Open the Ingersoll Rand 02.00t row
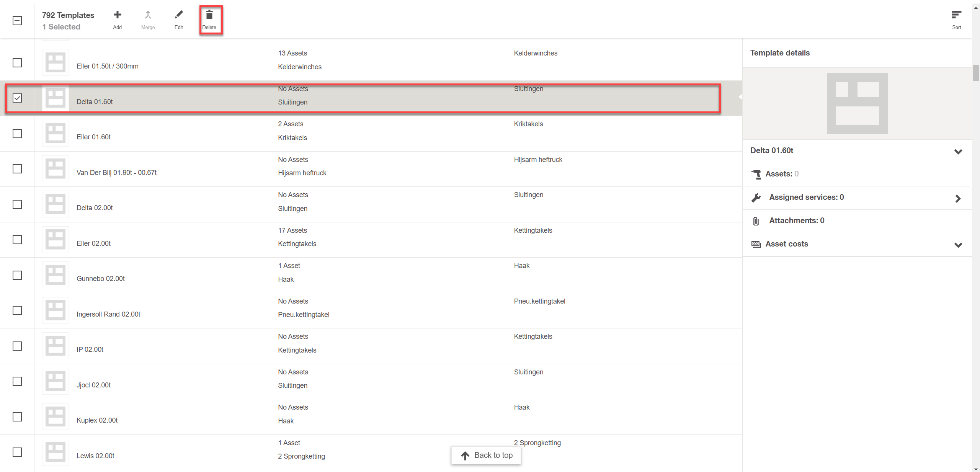 371,311
